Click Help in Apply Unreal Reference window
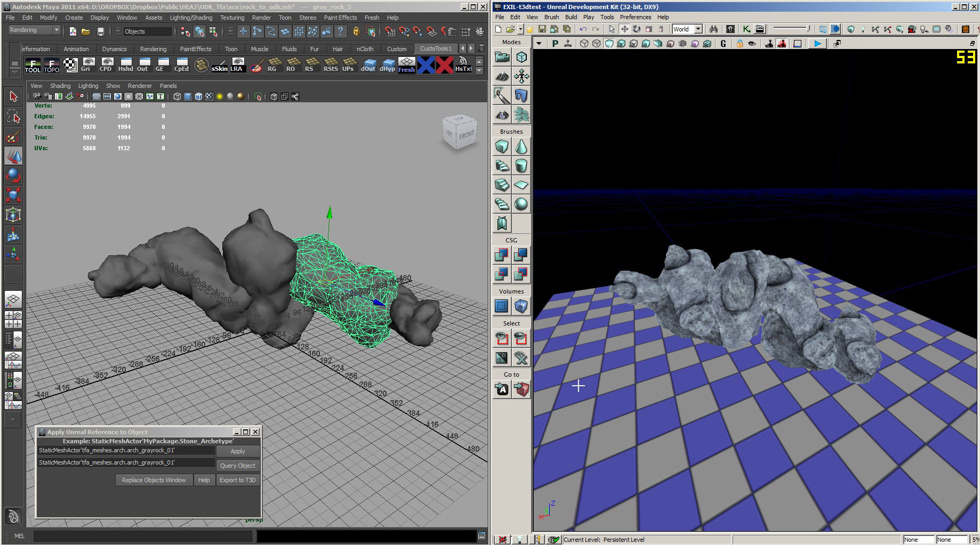 pyautogui.click(x=204, y=480)
